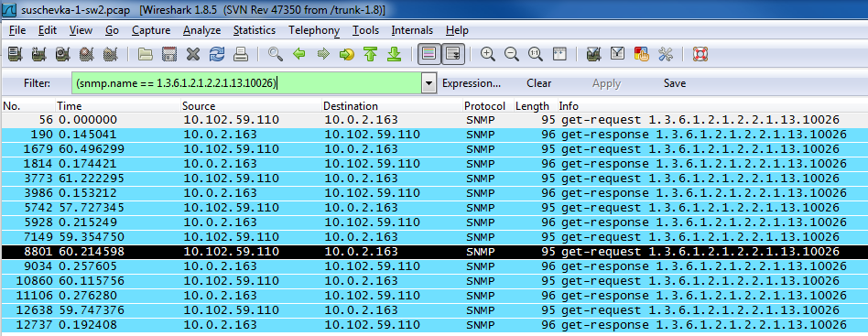The width and height of the screenshot is (868, 336).
Task: Click the Filter: button
Action: point(38,83)
